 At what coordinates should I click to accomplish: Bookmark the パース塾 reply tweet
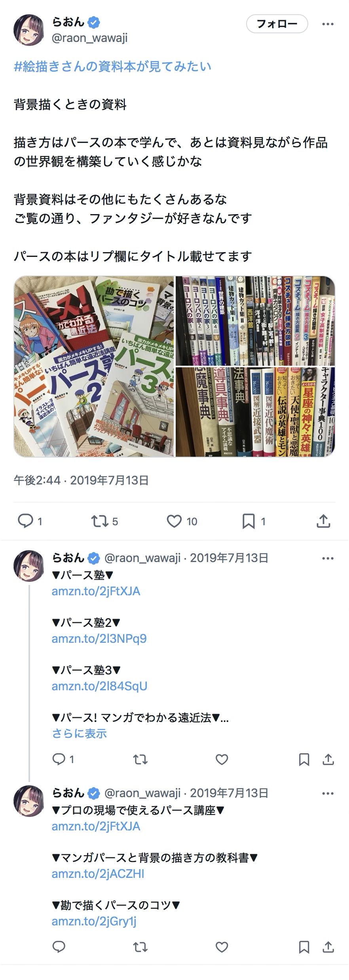(304, 760)
